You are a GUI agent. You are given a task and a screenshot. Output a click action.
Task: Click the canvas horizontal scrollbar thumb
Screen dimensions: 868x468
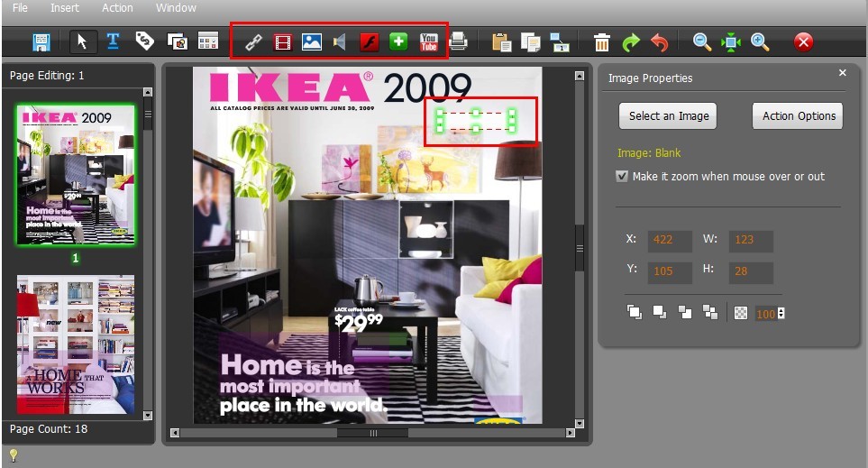[x=373, y=433]
